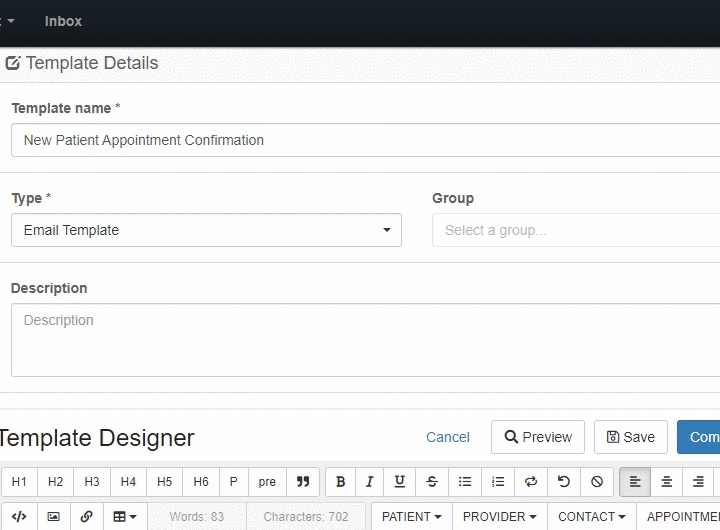
Task: Expand the PATIENT merge fields dropdown
Action: [412, 517]
